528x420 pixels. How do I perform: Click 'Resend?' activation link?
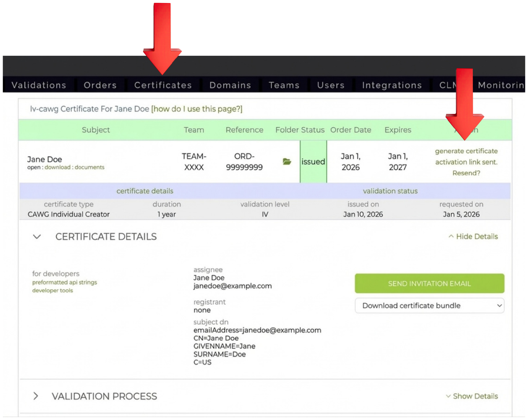[466, 173]
